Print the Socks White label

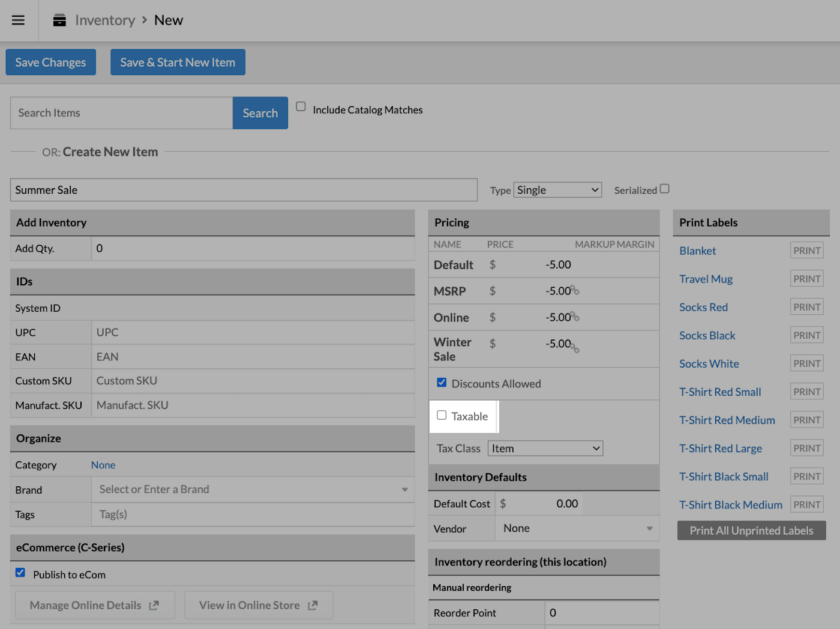coord(807,363)
